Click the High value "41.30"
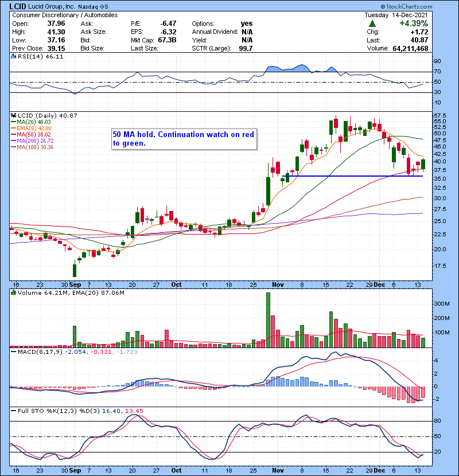Image resolution: width=459 pixels, height=476 pixels. coord(56,32)
